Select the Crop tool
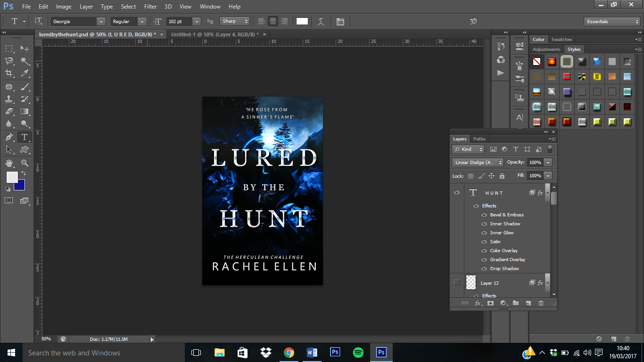644x362 pixels. pyautogui.click(x=9, y=73)
